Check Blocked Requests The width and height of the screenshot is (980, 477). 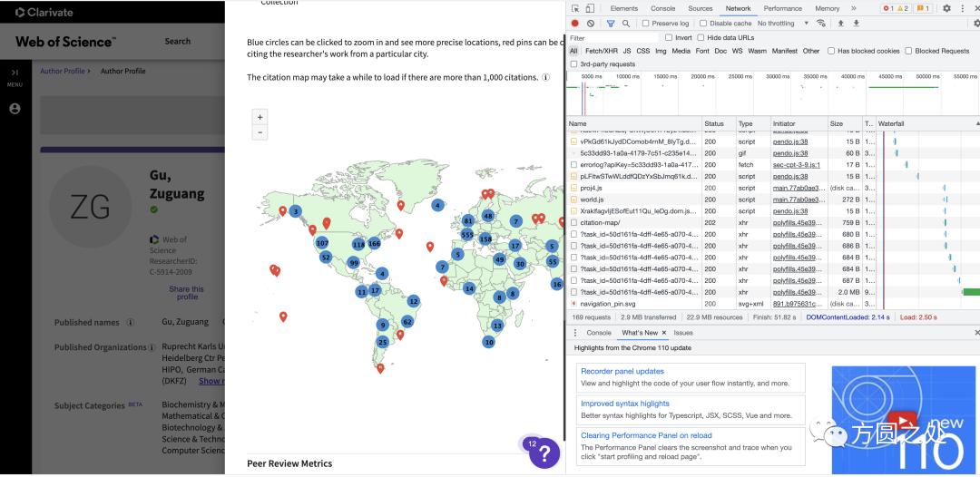(908, 51)
